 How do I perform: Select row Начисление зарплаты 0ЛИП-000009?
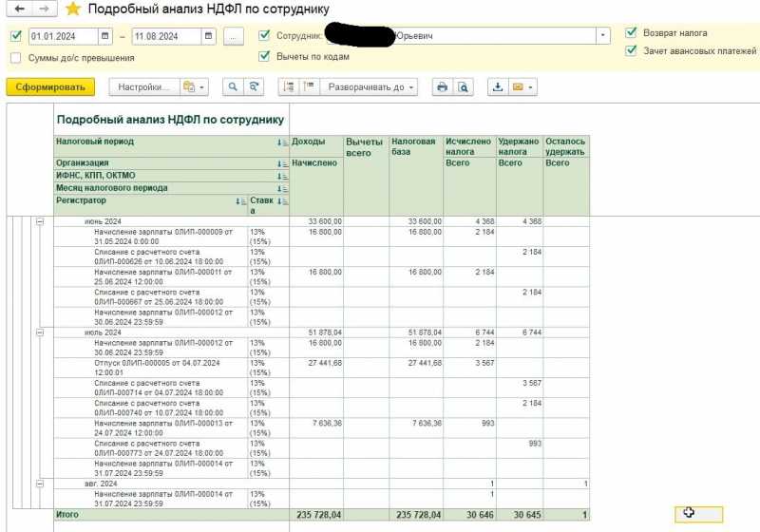pyautogui.click(x=321, y=237)
